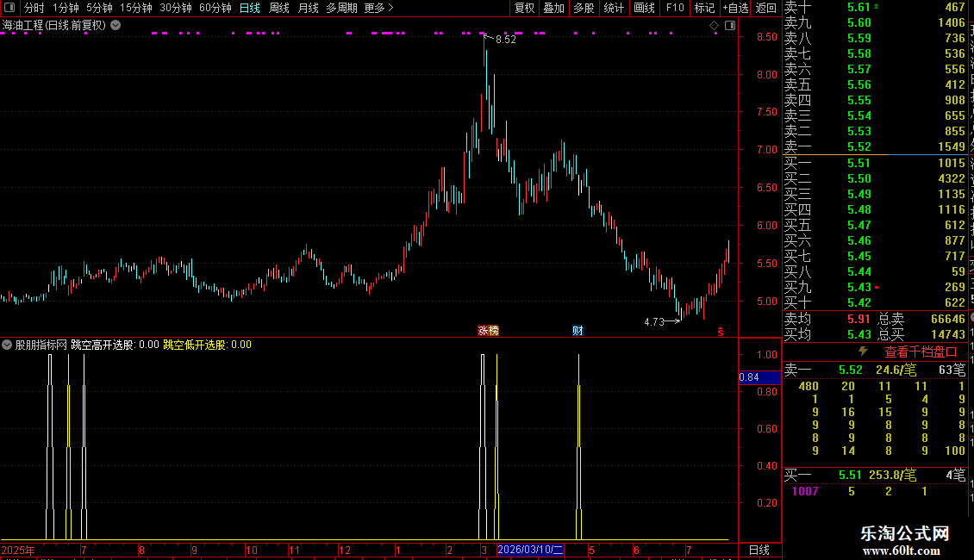The width and height of the screenshot is (974, 560).
Task: Select the 卖一 5.52 order book row
Action: [875, 146]
